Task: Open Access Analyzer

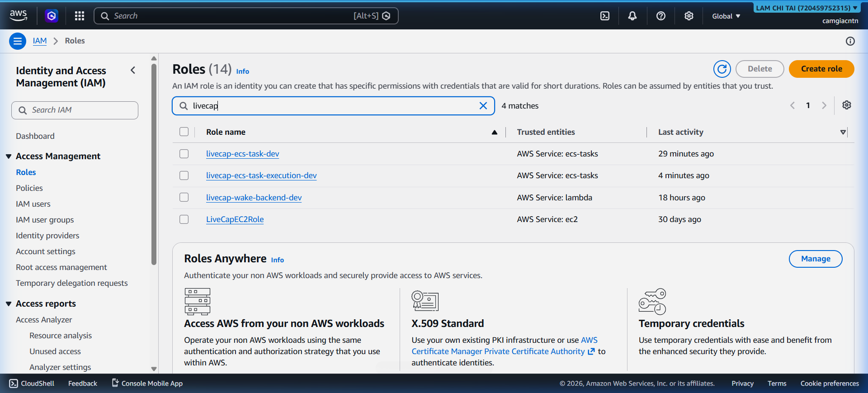Action: pos(44,320)
